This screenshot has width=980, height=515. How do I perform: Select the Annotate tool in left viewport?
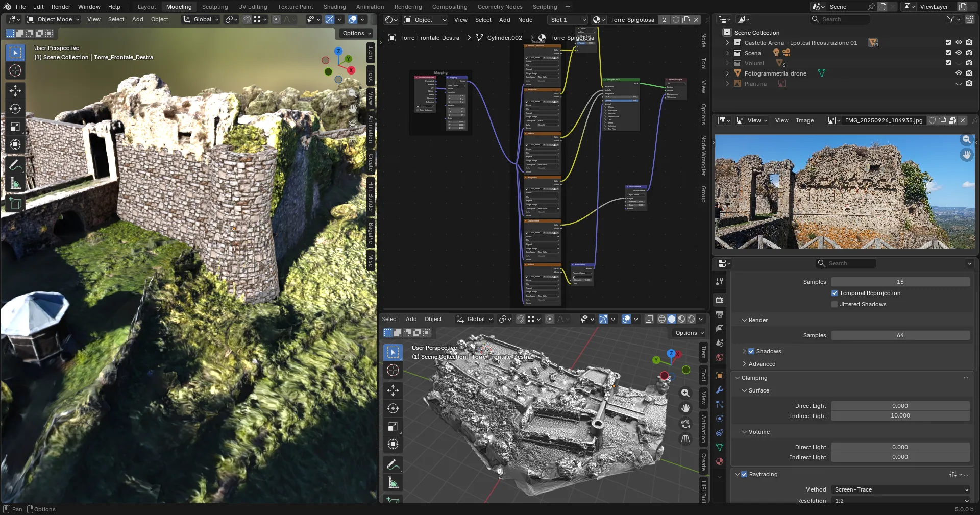(x=15, y=165)
